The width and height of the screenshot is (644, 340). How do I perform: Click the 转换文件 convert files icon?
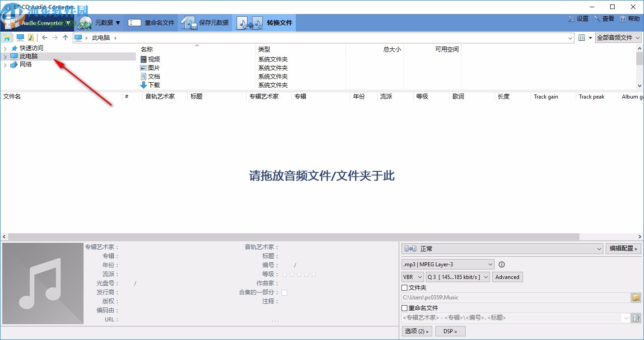tap(250, 22)
